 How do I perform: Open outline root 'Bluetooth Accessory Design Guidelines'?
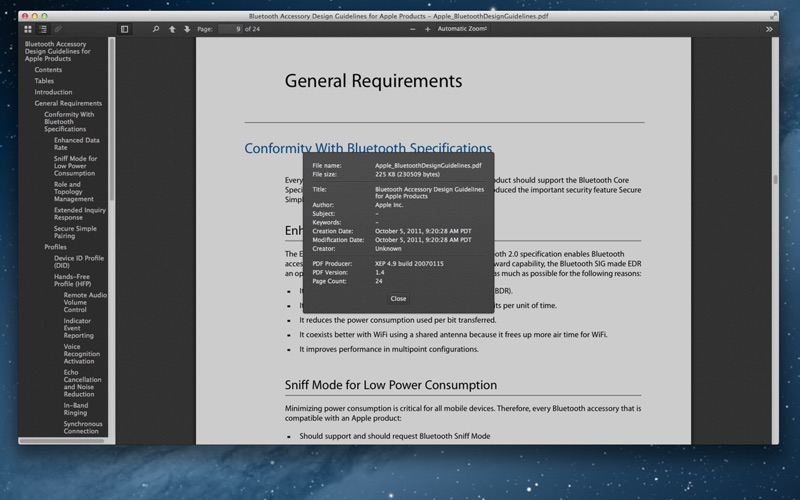[57, 51]
